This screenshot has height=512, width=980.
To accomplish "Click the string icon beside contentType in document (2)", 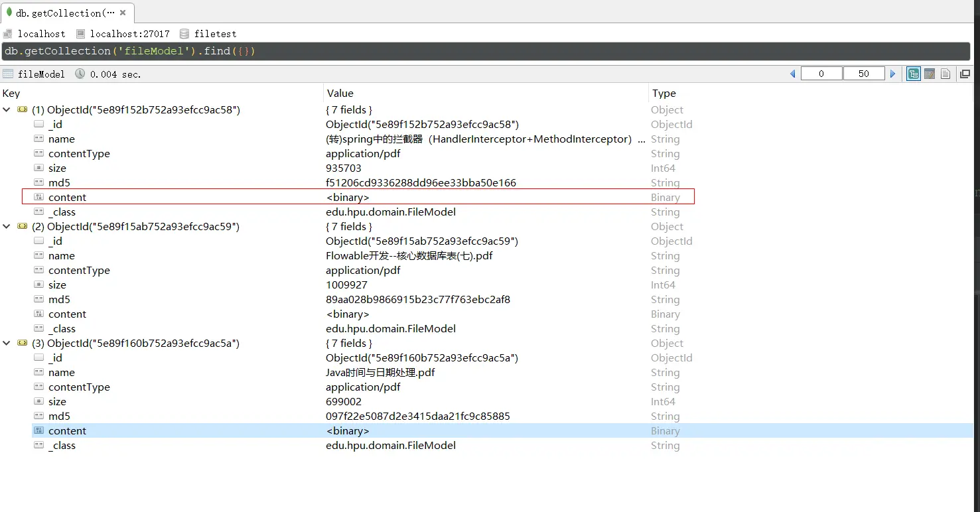I will [39, 271].
